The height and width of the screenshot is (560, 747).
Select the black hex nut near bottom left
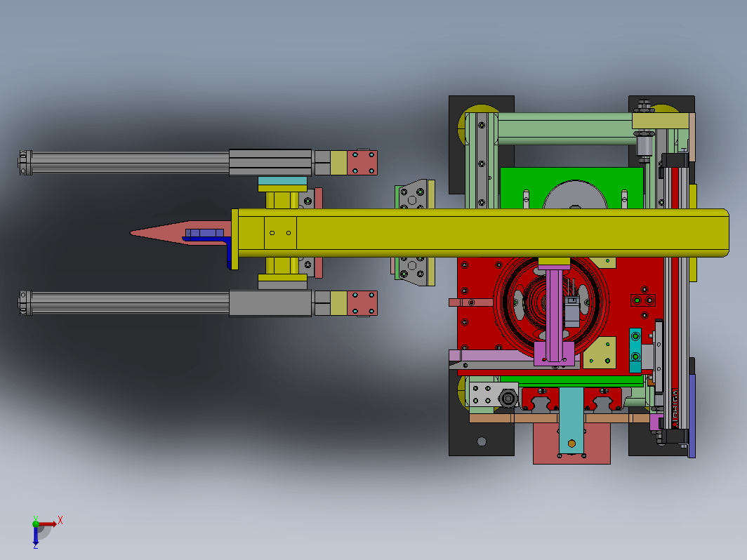click(x=508, y=398)
